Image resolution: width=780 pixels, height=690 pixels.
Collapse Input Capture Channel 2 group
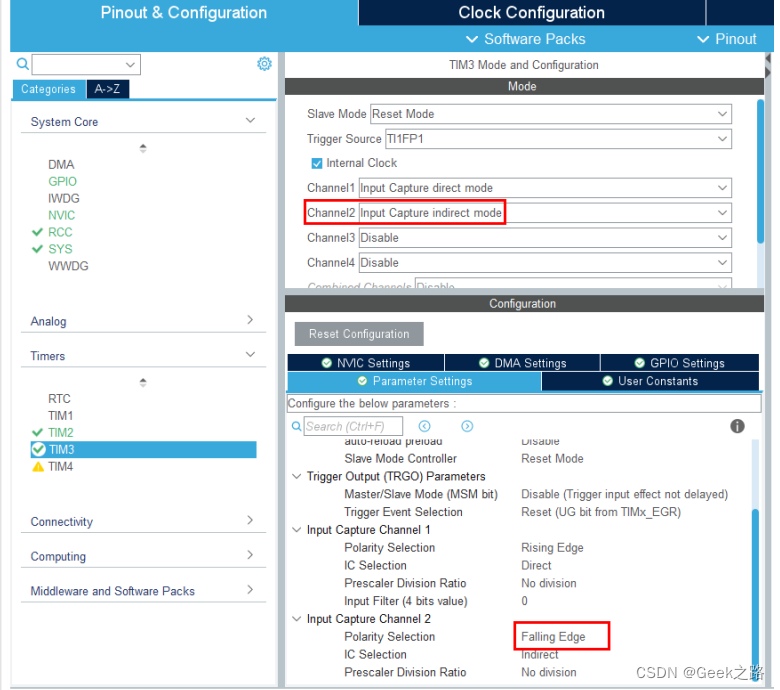click(296, 619)
